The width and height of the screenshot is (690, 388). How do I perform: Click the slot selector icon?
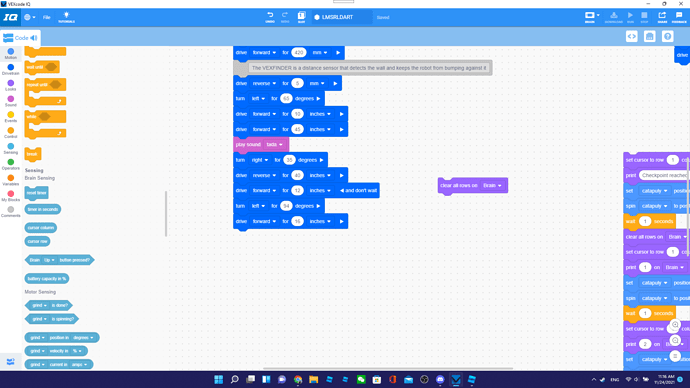click(301, 17)
